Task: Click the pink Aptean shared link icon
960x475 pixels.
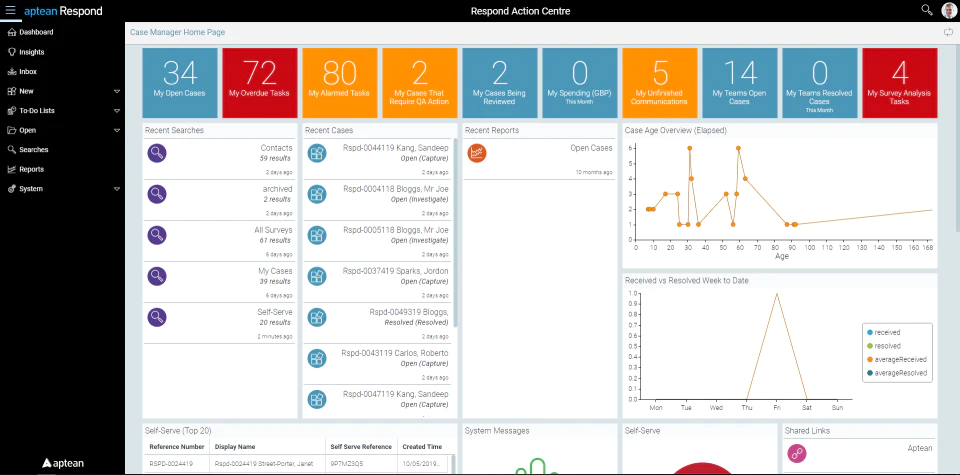Action: click(x=797, y=454)
